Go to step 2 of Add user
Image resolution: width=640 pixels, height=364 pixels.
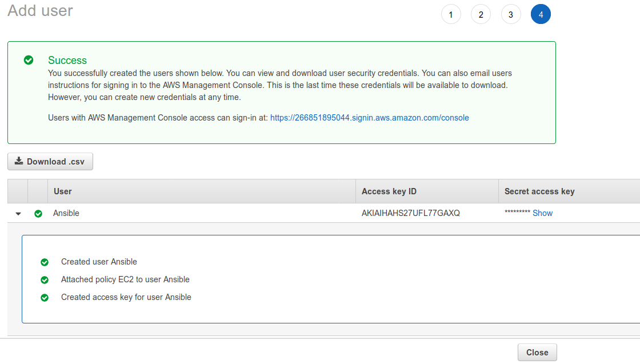click(481, 15)
